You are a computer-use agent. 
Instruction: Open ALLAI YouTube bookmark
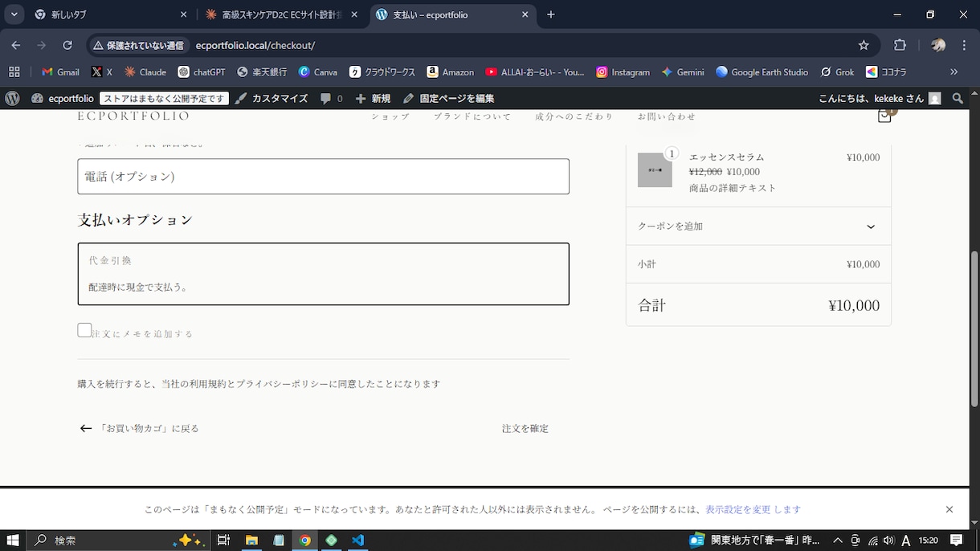[535, 71]
